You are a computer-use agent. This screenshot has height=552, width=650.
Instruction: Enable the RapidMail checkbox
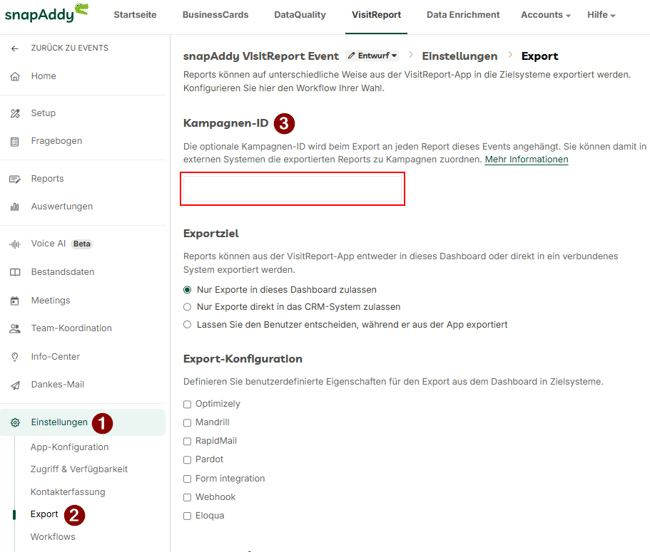187,441
